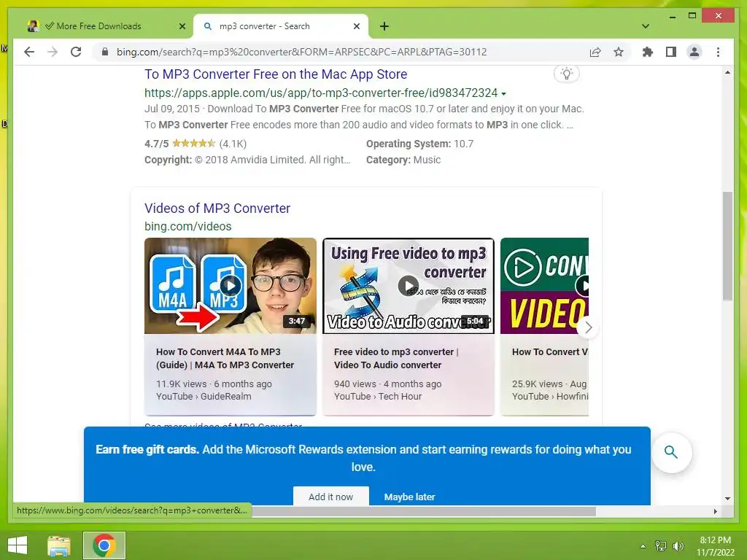The width and height of the screenshot is (747, 560).
Task: Play the green Convert Video thumbnail
Action: click(x=544, y=286)
